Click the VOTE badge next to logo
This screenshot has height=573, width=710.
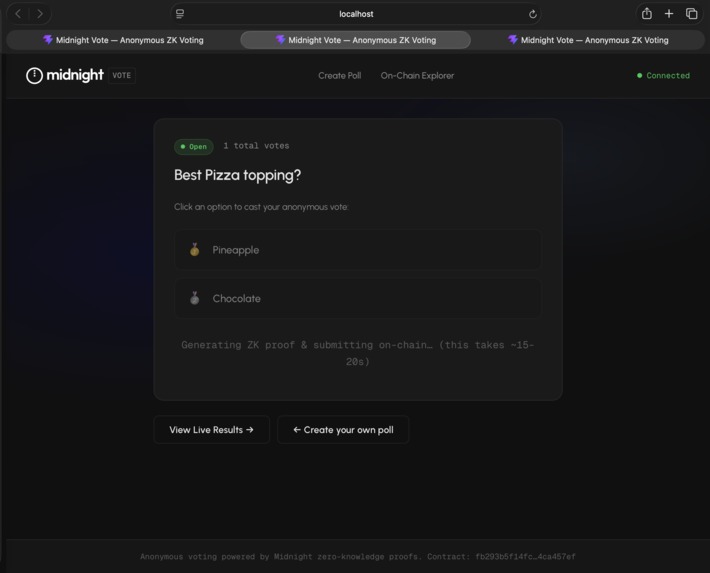pyautogui.click(x=121, y=76)
